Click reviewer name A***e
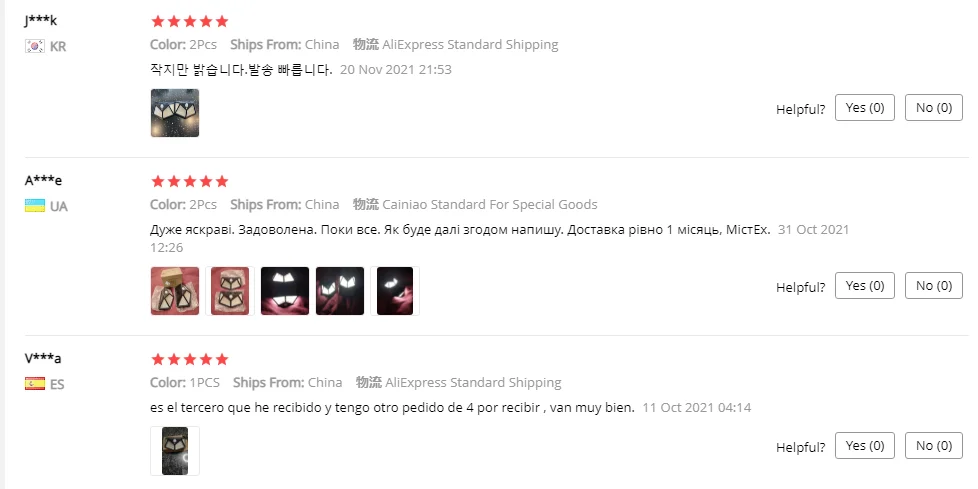The height and width of the screenshot is (489, 978). click(44, 181)
